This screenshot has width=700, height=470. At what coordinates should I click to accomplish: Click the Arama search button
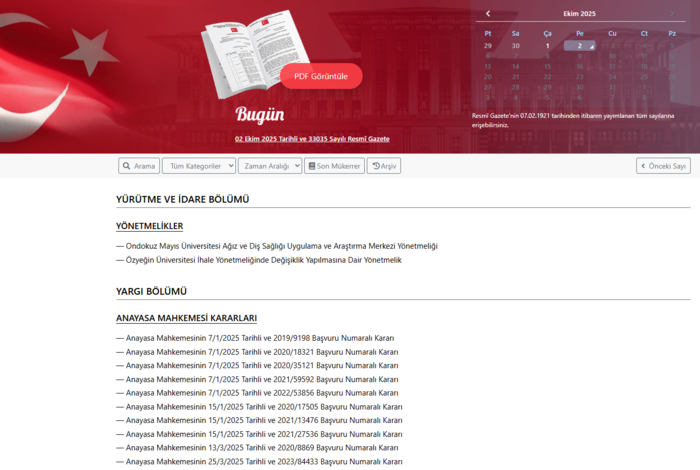point(139,166)
